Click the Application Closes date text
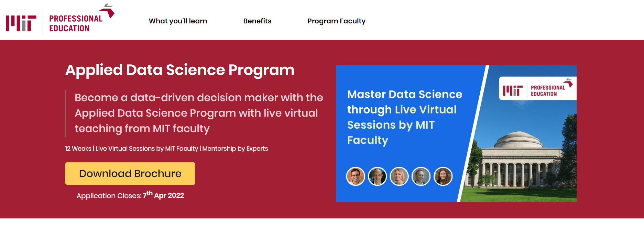 (130, 195)
